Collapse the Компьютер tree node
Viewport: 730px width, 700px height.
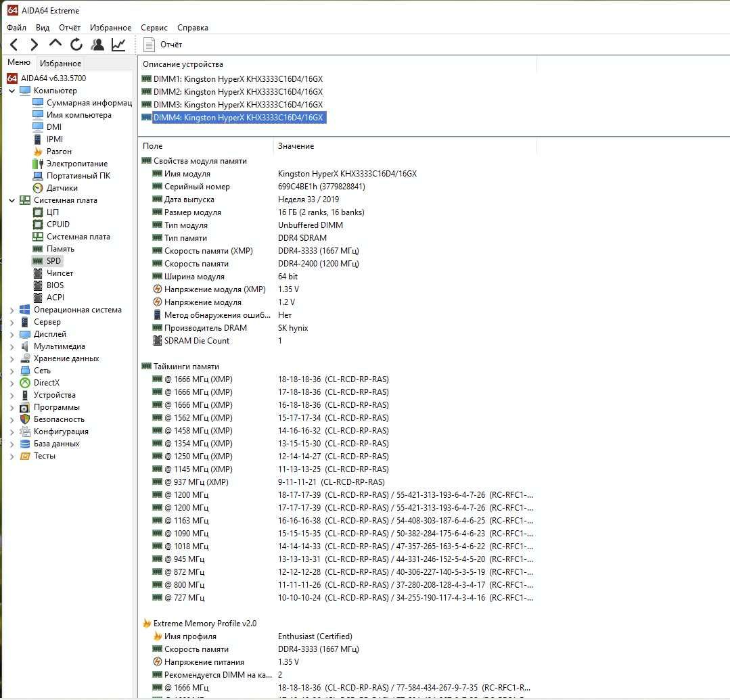pos(12,91)
